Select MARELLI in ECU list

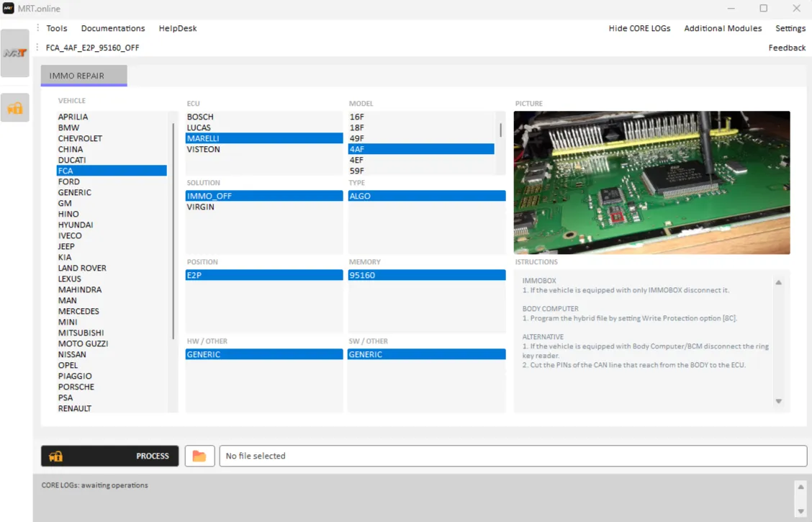[x=264, y=138]
